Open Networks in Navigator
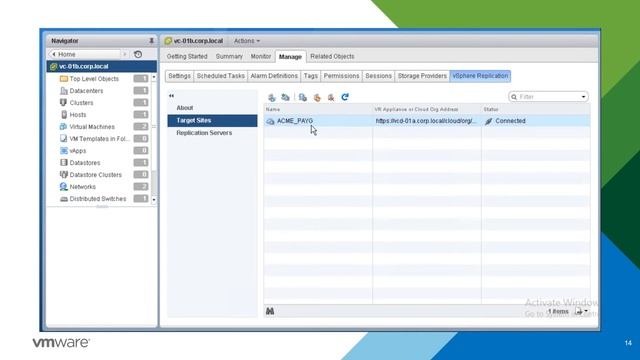 point(82,187)
